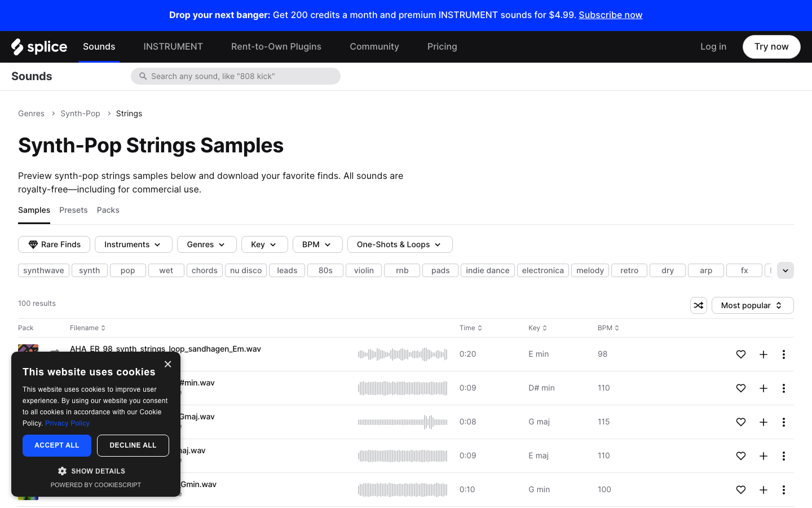Switch to the Packs tab
This screenshot has height=508, width=812.
click(108, 210)
